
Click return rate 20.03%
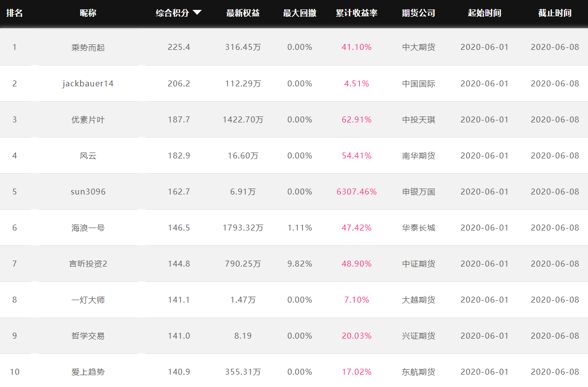pos(357,336)
